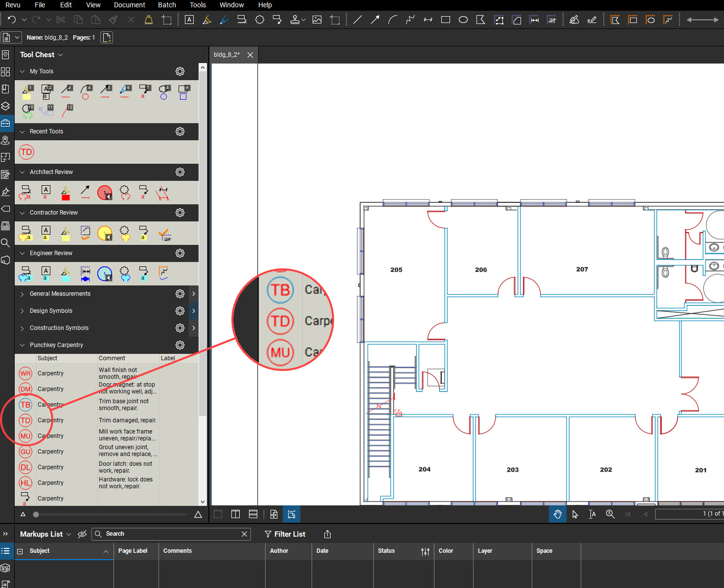724x588 pixels.
Task: Collapse the Recent Tools section
Action: [x=22, y=131]
